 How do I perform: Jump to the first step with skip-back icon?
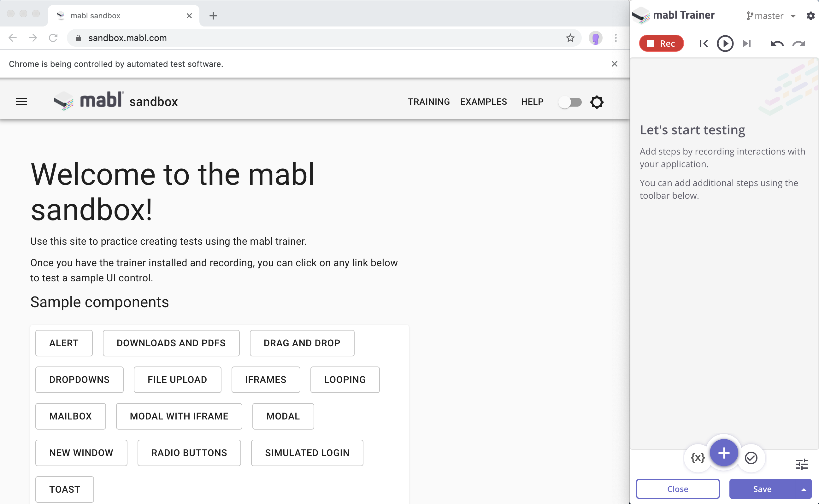[x=703, y=44]
